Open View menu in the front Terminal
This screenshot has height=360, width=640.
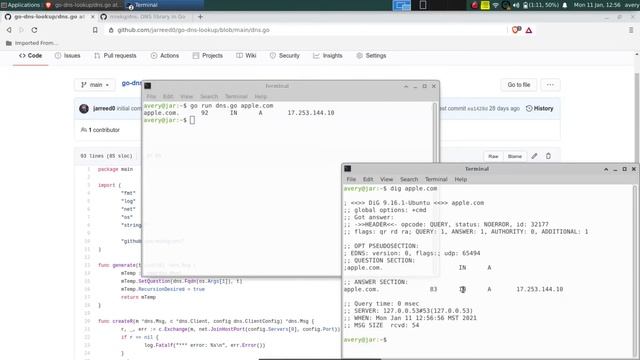click(x=387, y=179)
